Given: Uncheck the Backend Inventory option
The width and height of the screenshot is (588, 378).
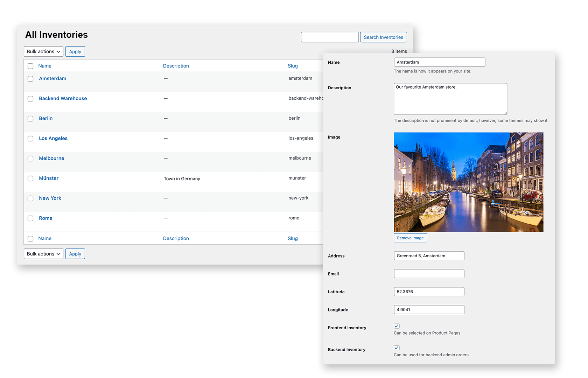Looking at the screenshot, I should click(396, 348).
